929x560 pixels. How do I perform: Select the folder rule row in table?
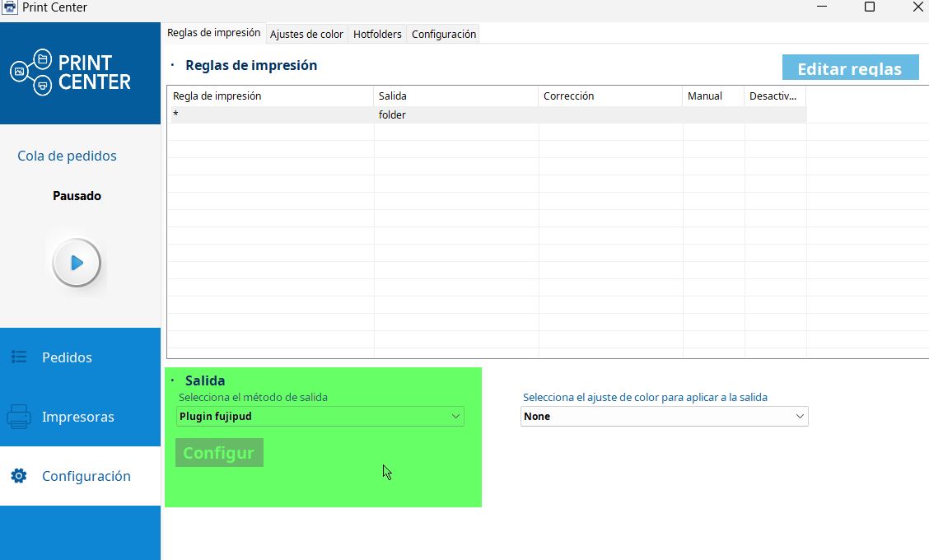[392, 115]
